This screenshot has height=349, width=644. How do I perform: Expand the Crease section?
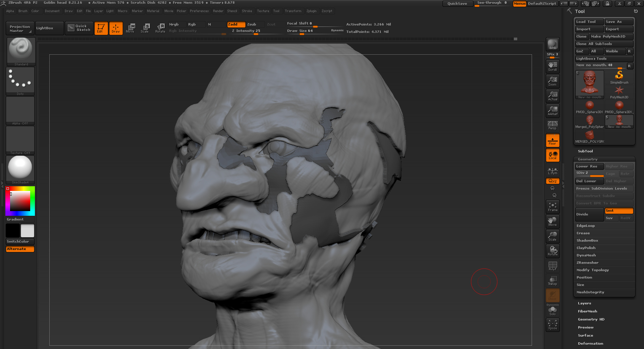pyautogui.click(x=583, y=233)
